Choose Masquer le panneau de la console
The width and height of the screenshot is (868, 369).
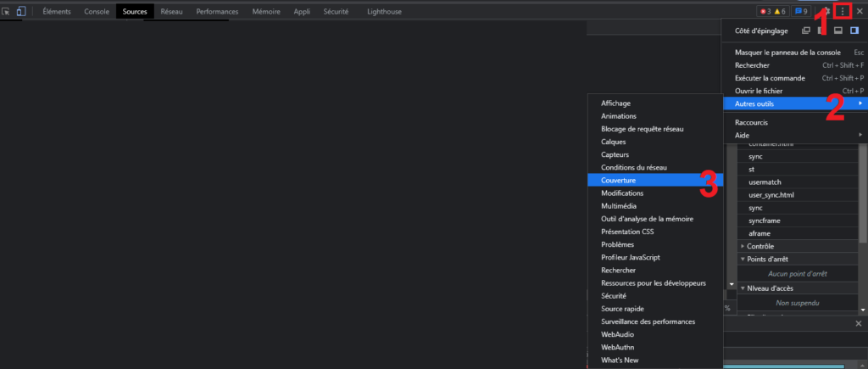coord(794,53)
